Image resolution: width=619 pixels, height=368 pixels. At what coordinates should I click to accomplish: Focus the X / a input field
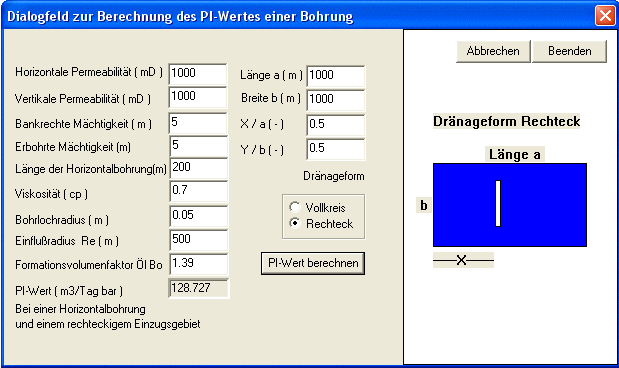coord(336,125)
